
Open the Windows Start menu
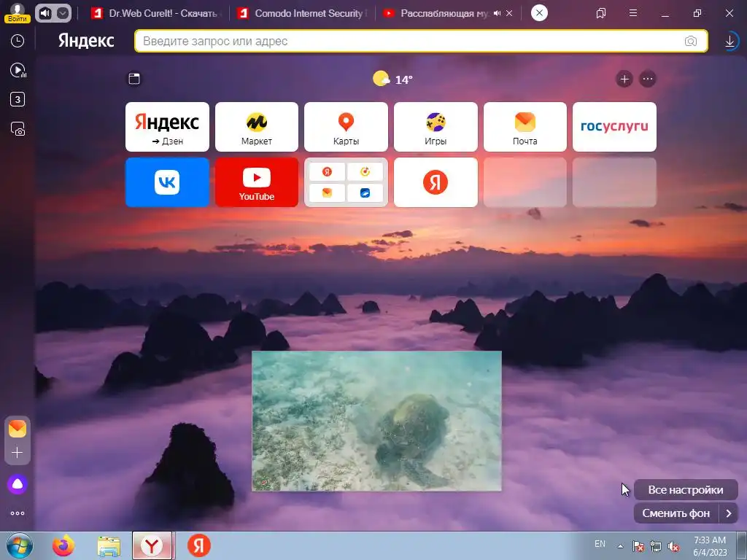[x=19, y=545]
